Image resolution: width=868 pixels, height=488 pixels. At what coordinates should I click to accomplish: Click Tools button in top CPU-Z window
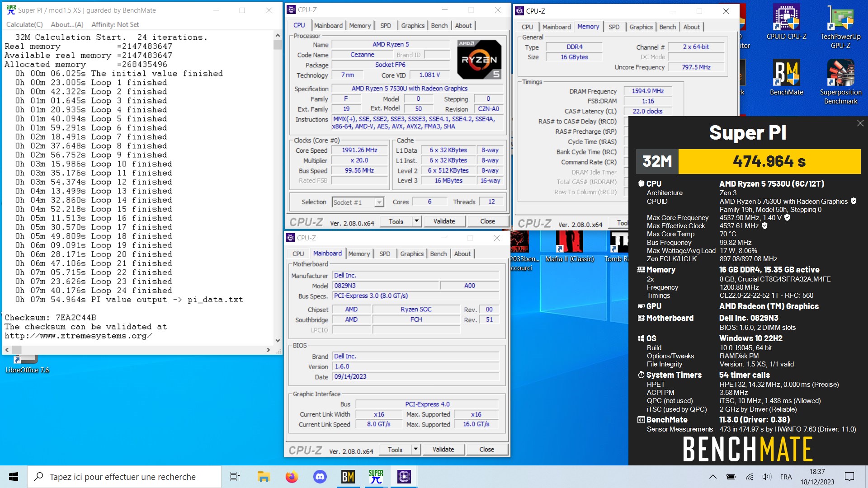(x=396, y=221)
